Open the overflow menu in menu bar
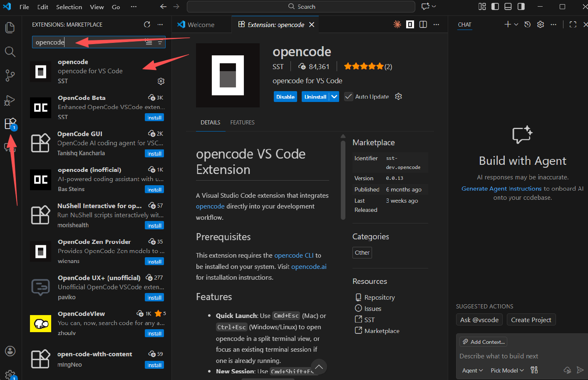Screen dimensions: 588x380 click(133, 7)
